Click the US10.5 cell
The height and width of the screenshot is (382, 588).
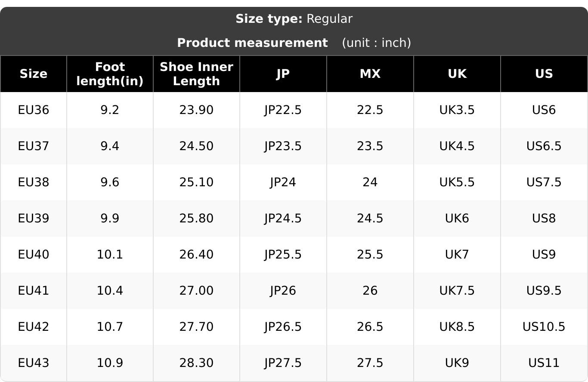[x=544, y=327]
